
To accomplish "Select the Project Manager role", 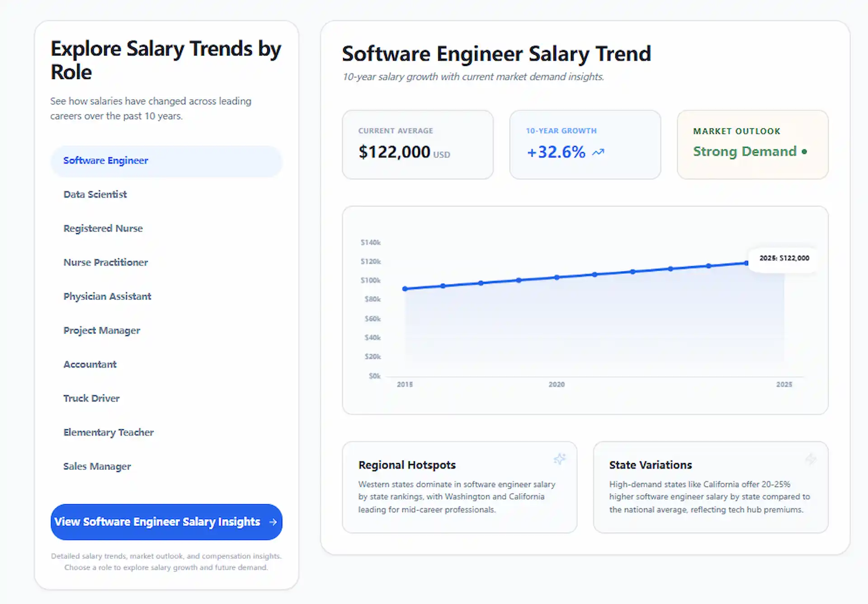I will [x=166, y=331].
